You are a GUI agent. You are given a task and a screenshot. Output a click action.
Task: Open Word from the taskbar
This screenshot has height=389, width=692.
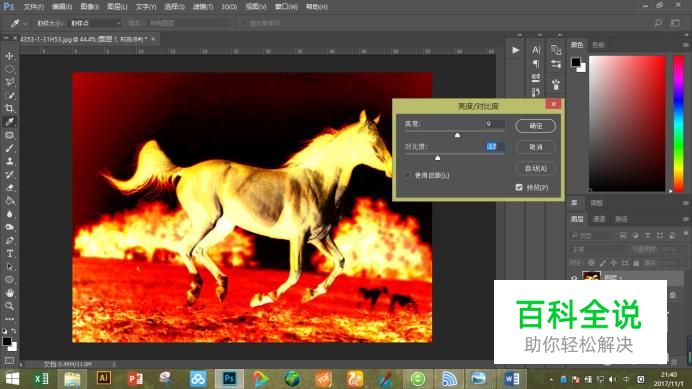(x=512, y=378)
